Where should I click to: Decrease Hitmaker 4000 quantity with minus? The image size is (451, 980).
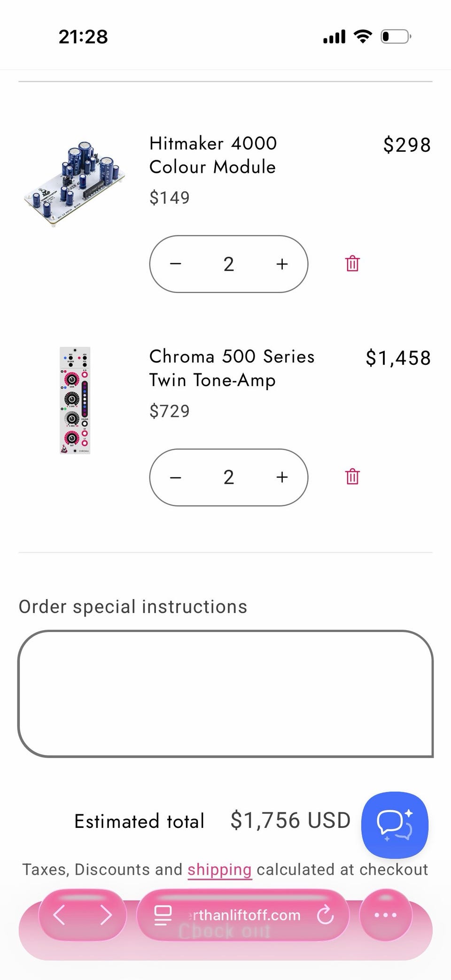click(x=176, y=264)
